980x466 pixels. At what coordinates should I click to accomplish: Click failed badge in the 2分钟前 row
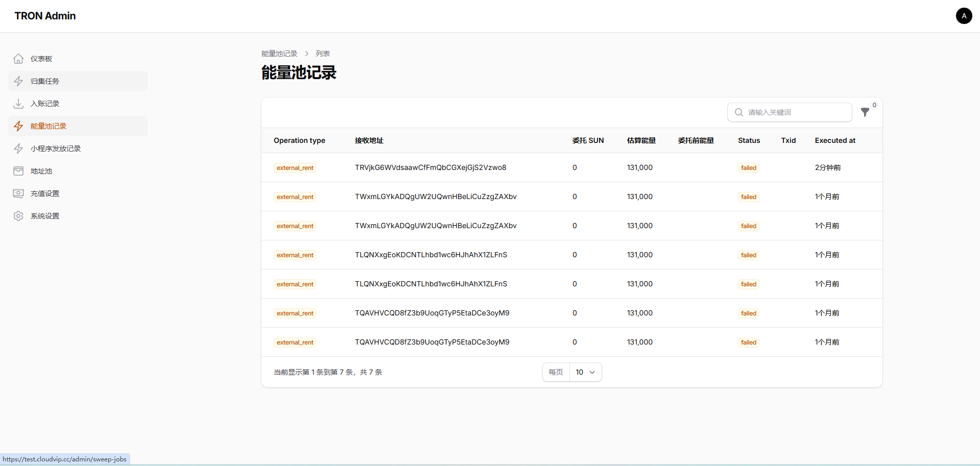pyautogui.click(x=749, y=168)
